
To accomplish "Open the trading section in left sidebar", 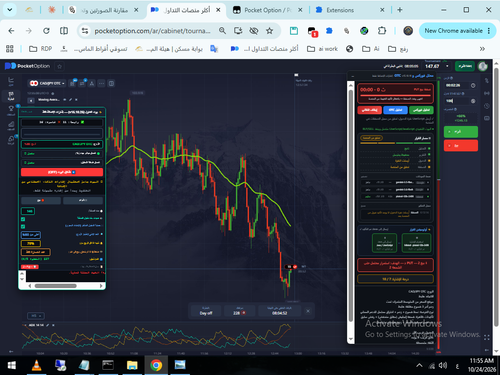I will (11, 96).
